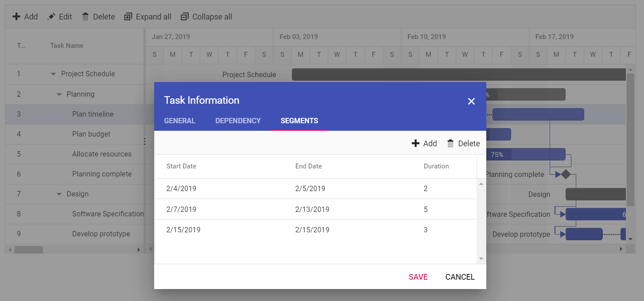Image resolution: width=644 pixels, height=301 pixels.
Task: Click the start date cell 2/15/2019
Action: (x=183, y=230)
